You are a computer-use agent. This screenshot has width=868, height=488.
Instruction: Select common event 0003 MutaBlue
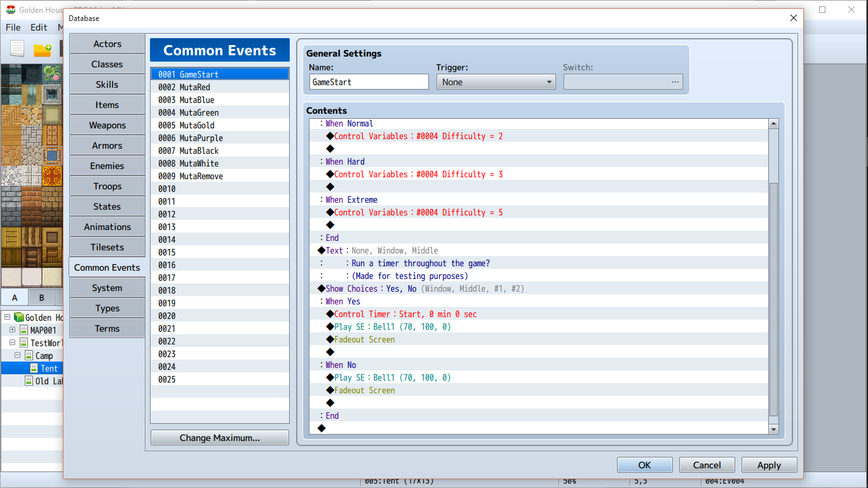(220, 100)
